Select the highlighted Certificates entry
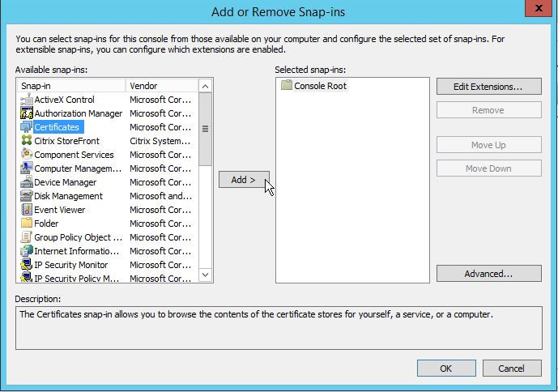The width and height of the screenshot is (558, 392). 59,127
